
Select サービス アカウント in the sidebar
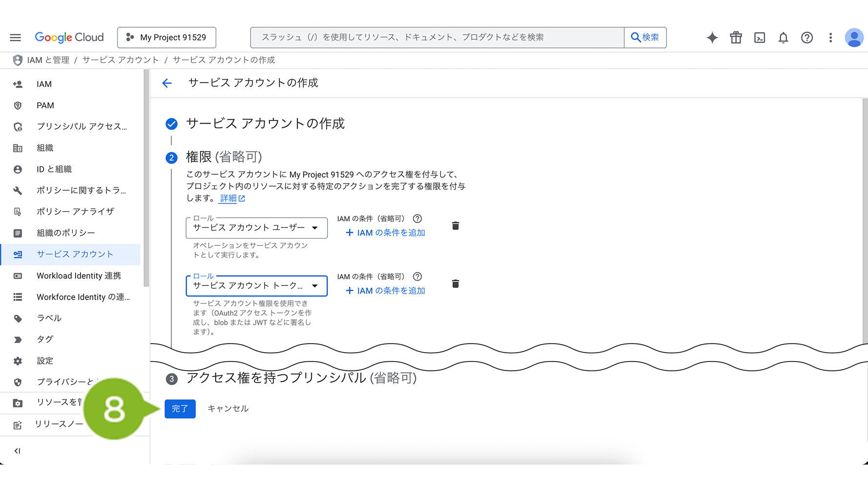(x=75, y=254)
